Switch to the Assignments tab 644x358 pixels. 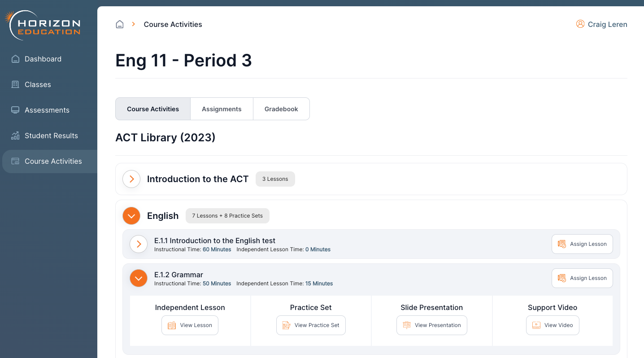point(222,109)
